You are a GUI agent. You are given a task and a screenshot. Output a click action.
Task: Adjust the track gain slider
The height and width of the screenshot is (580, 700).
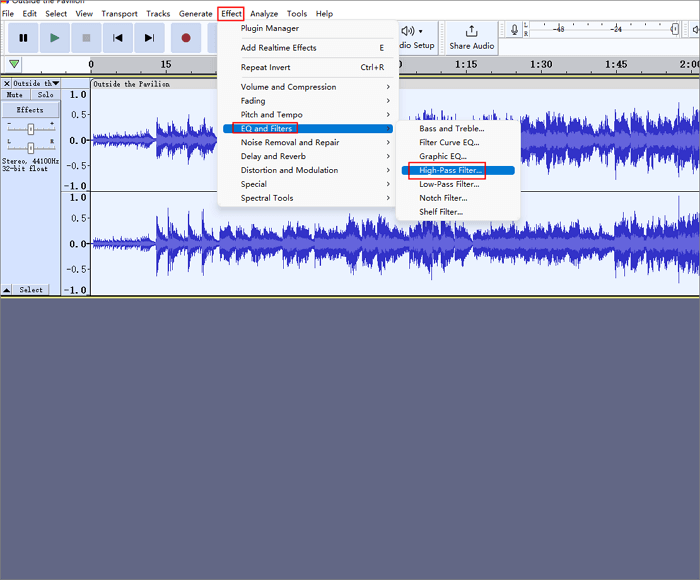pyautogui.click(x=30, y=129)
